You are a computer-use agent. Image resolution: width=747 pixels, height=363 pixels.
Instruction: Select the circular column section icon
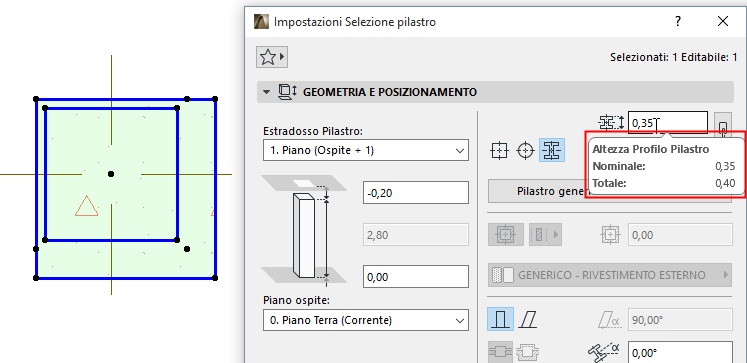point(525,151)
